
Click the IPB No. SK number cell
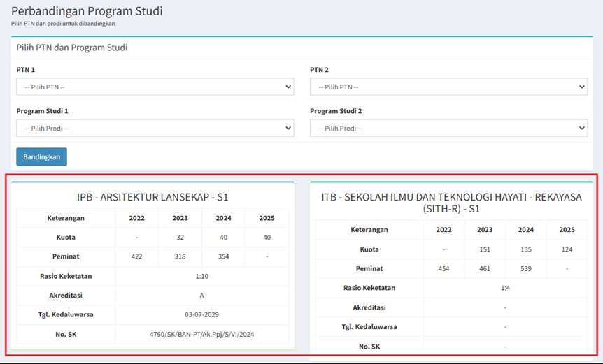point(201,334)
